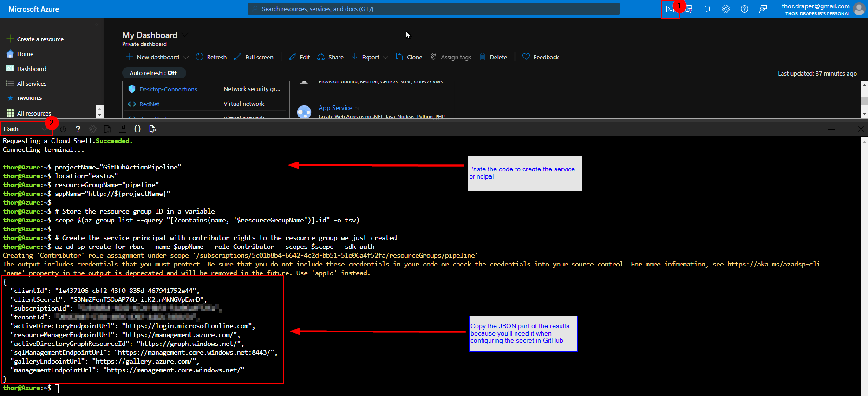This screenshot has height=396, width=868.
Task: Expand the New dashboard dropdown
Action: (186, 58)
